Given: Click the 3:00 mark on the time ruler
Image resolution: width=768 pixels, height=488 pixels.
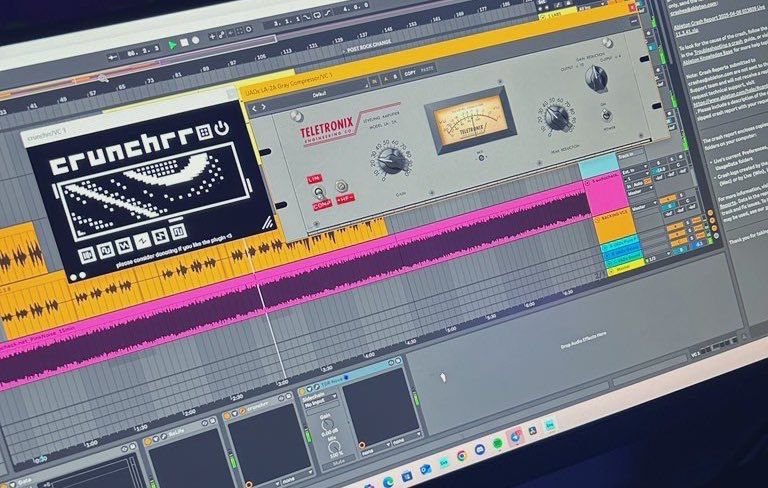Looking at the screenshot, I should coord(283,383).
